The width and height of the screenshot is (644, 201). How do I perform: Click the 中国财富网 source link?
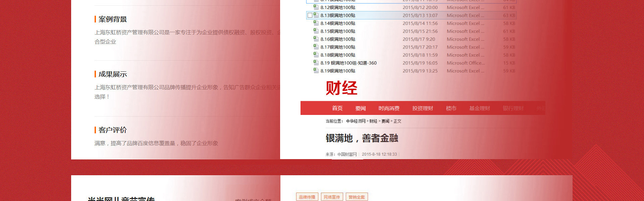pyautogui.click(x=347, y=154)
